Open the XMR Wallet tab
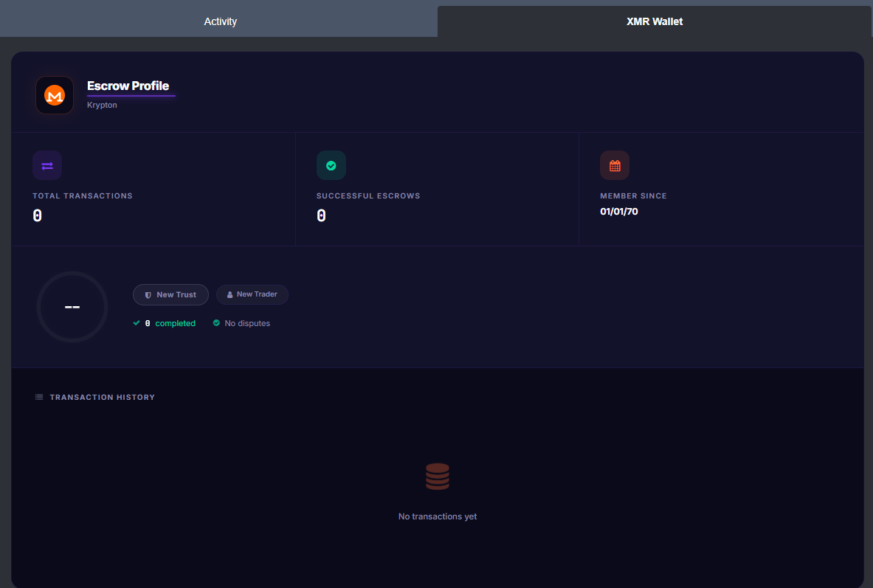The height and width of the screenshot is (588, 873). 654,21
